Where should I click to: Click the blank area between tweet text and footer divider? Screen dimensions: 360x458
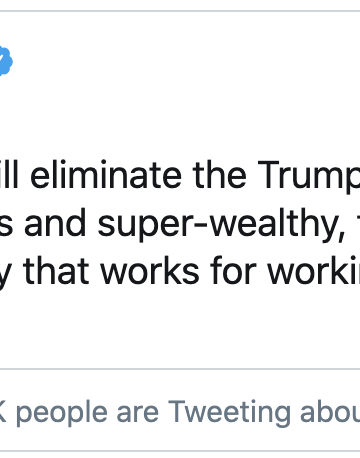pyautogui.click(x=180, y=328)
